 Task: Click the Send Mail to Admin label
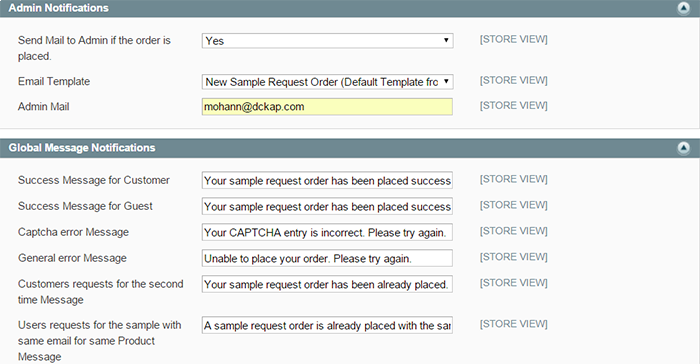[x=94, y=48]
